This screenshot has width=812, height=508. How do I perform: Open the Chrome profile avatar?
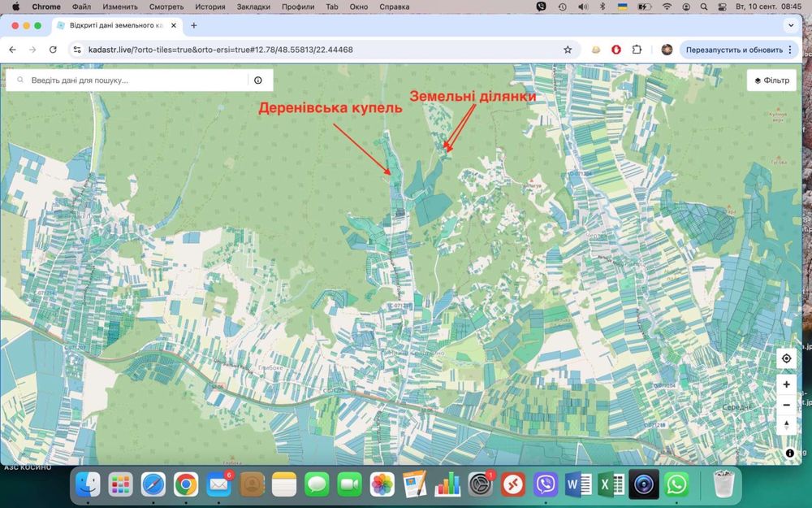click(x=667, y=50)
